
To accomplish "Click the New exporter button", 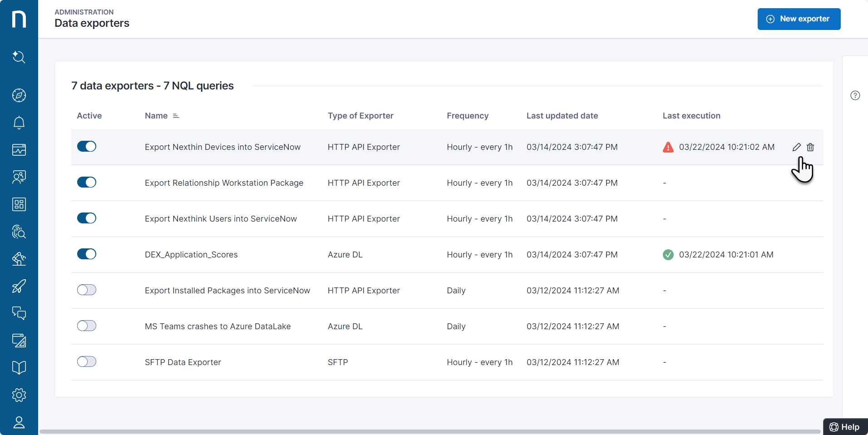I will (799, 19).
